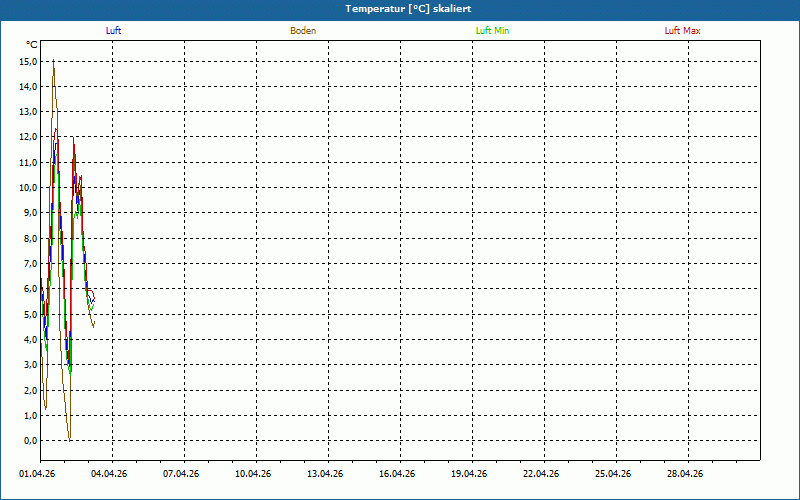This screenshot has width=800, height=500.
Task: Select the 14,0 y-axis value
Action: pos(28,87)
